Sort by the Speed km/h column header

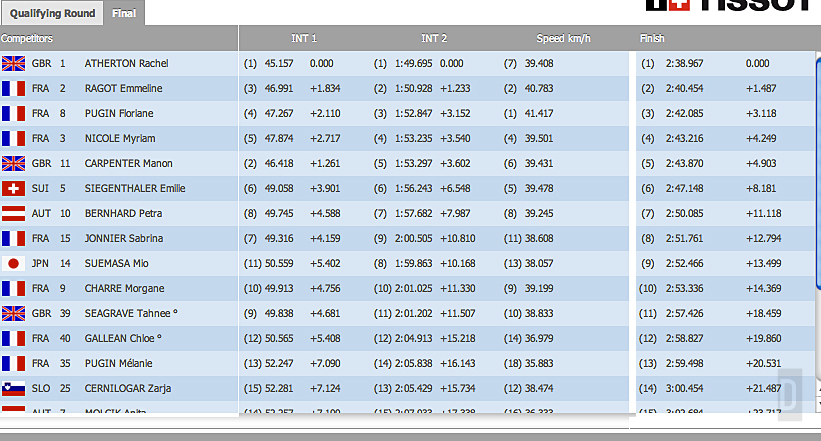click(x=564, y=39)
